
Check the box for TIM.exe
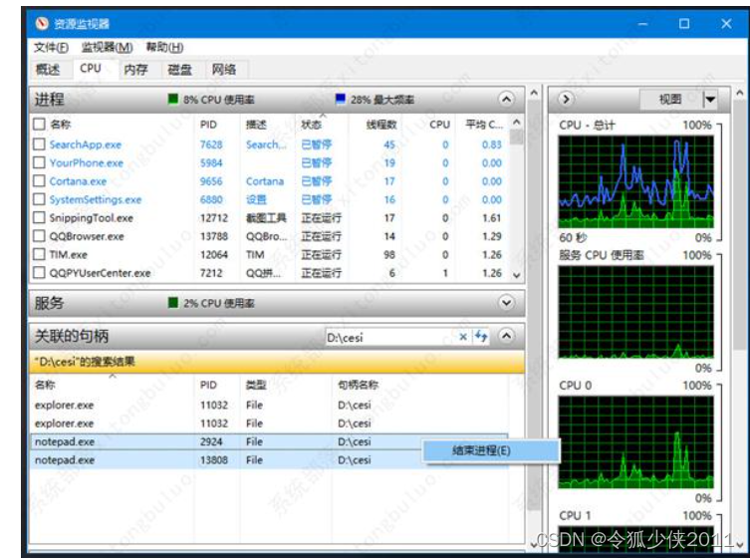tap(39, 254)
